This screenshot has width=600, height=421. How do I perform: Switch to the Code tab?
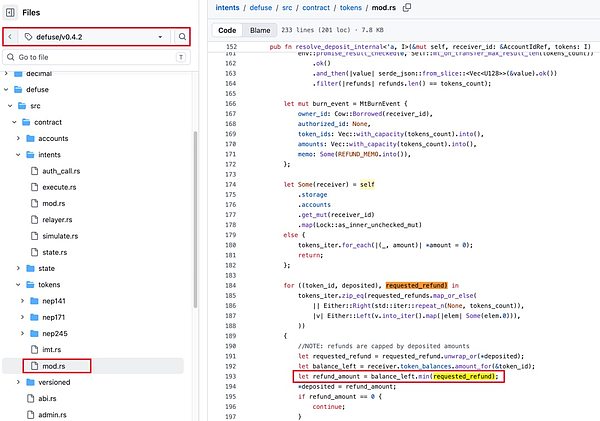coord(227,30)
